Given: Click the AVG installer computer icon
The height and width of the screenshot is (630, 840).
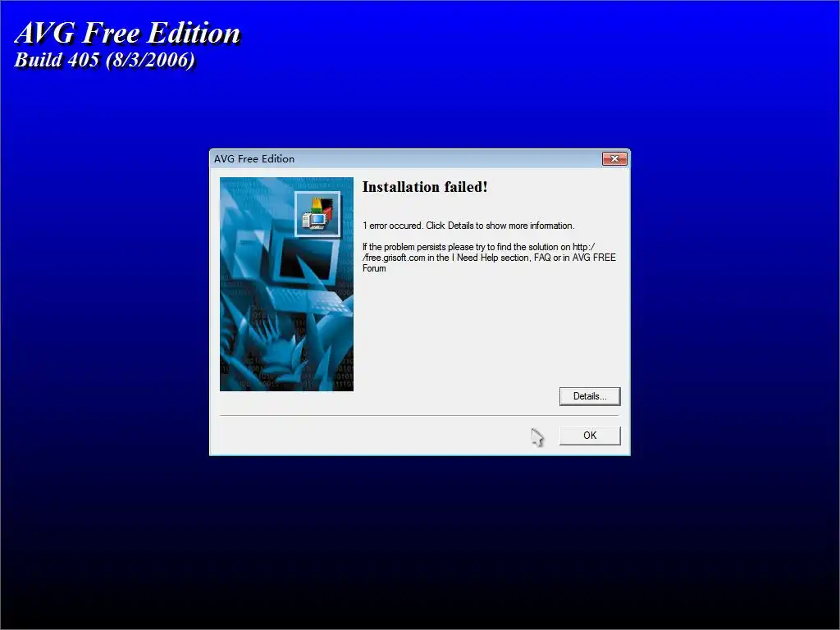Looking at the screenshot, I should 317,214.
